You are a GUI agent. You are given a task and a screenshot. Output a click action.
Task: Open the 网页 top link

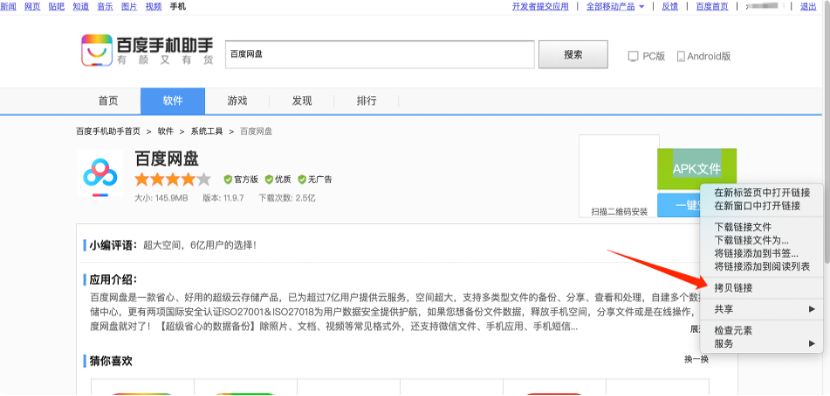click(32, 6)
